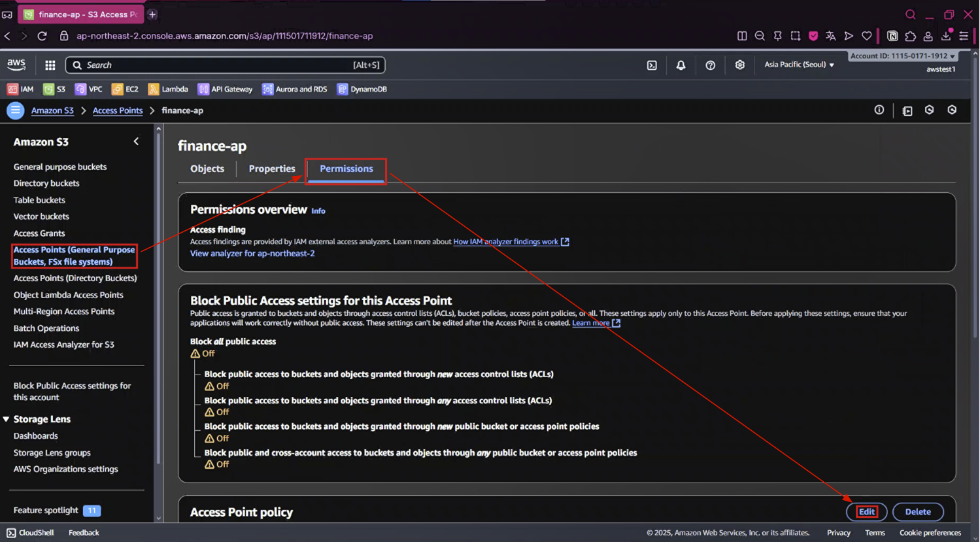Open the Learn more link in Block Public Access
The height and width of the screenshot is (542, 980).
[596, 323]
